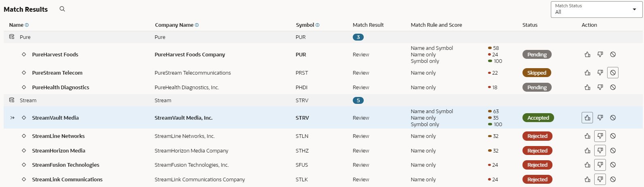Click the row pointer arrow beside StreamVault Media

click(x=13, y=118)
